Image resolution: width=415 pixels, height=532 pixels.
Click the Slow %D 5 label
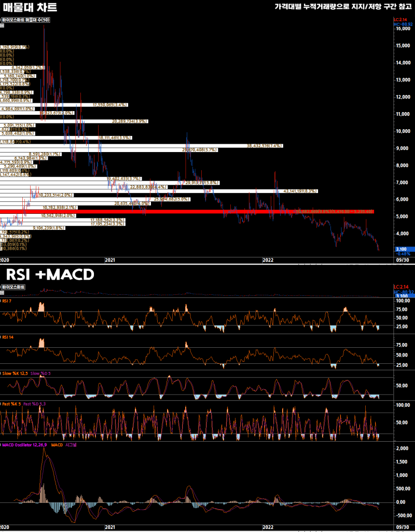40,373
